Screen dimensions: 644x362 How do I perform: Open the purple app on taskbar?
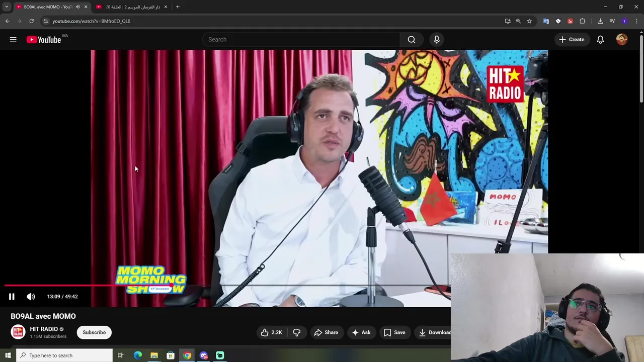[x=204, y=355]
